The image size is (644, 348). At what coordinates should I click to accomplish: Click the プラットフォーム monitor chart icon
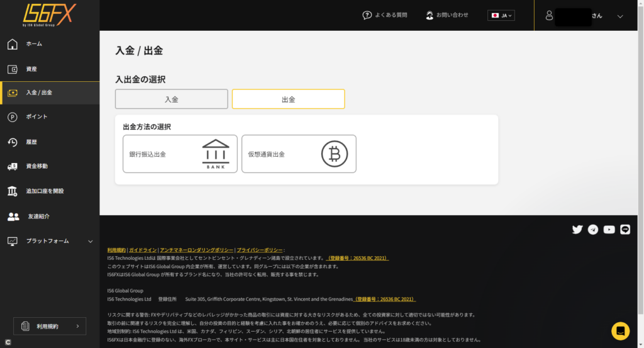pos(13,241)
